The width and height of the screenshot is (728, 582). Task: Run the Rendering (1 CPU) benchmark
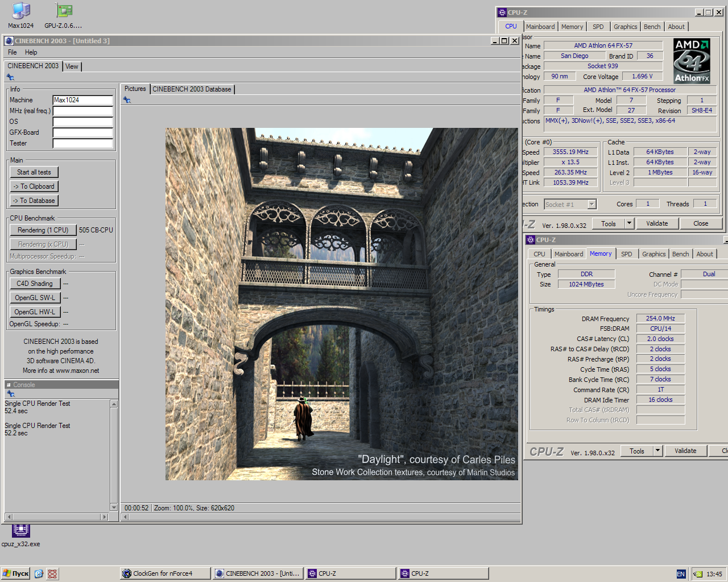(x=43, y=230)
